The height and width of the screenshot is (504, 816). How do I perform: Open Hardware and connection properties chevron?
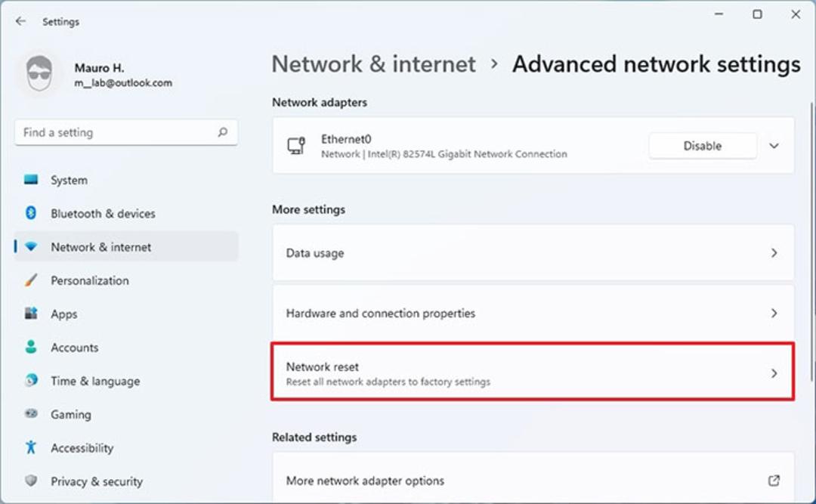(x=774, y=314)
